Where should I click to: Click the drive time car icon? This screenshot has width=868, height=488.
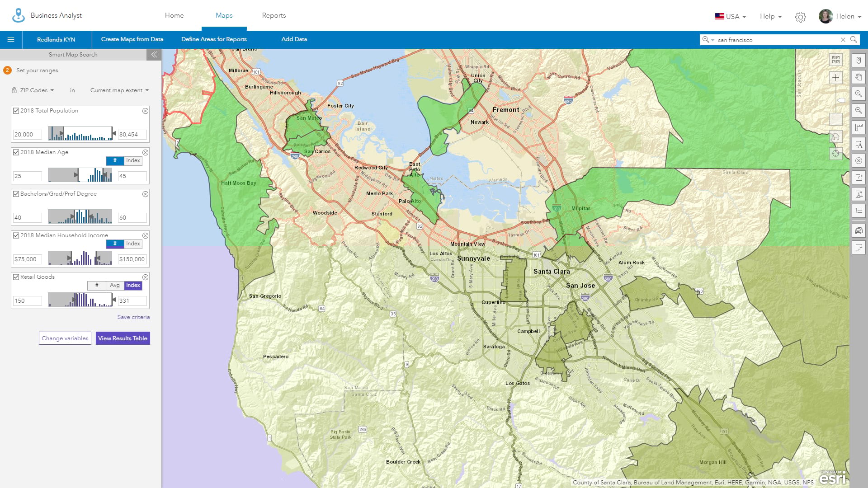coord(859,230)
